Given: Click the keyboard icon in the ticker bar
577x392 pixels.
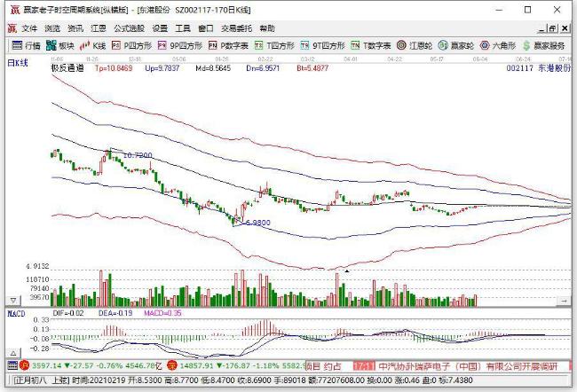Looking at the screenshot, I should click(x=13, y=365).
